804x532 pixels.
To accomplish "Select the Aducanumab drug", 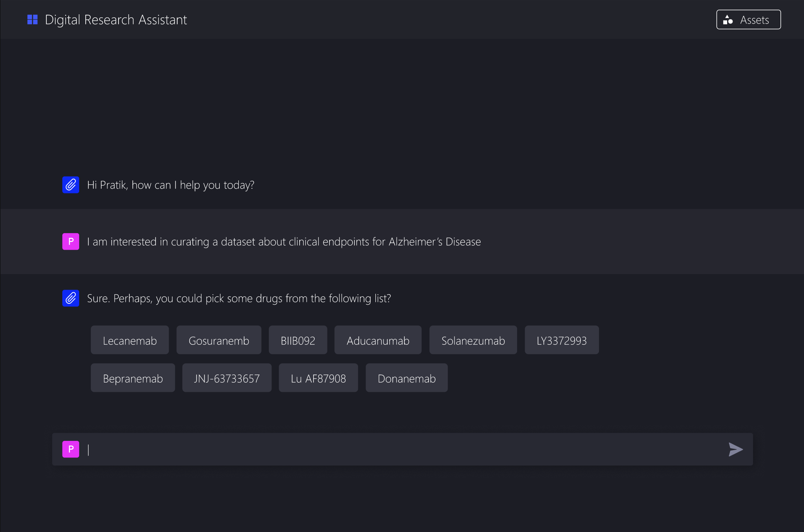I will 378,340.
